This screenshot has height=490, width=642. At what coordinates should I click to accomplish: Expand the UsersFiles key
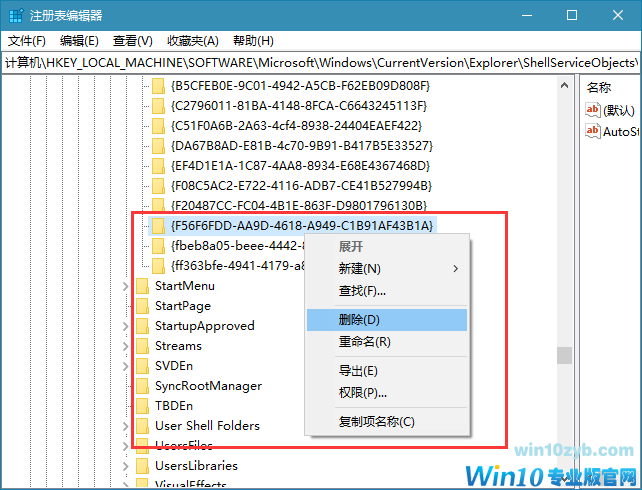[x=126, y=446]
